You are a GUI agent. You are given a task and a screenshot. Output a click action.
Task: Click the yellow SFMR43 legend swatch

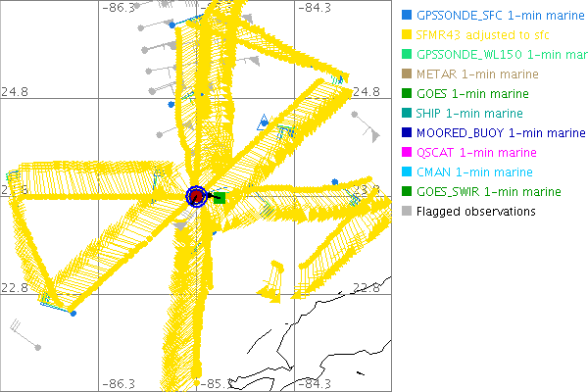click(x=407, y=35)
